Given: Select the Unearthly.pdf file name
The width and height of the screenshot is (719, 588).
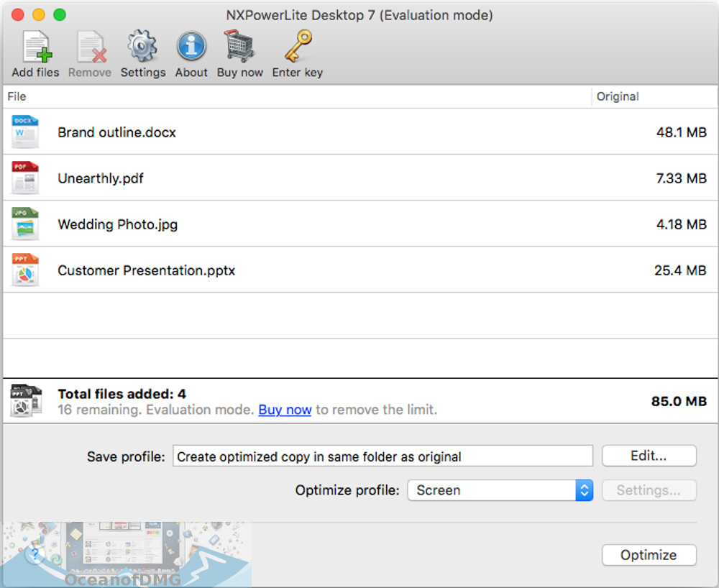Looking at the screenshot, I should click(x=101, y=178).
